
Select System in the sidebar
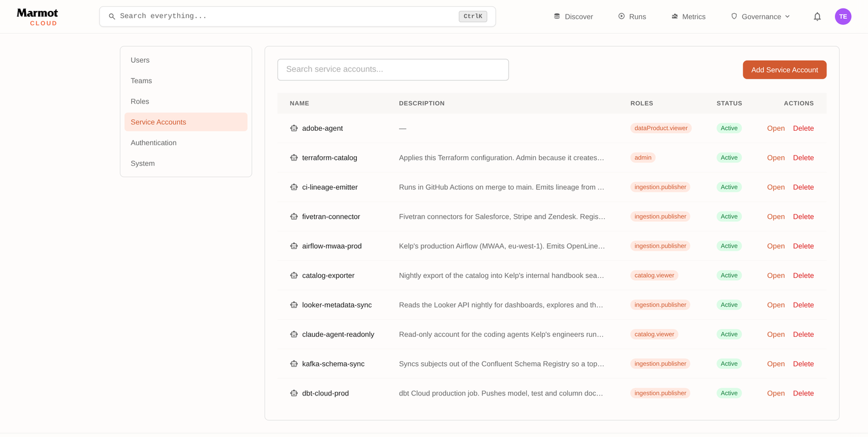186,163
